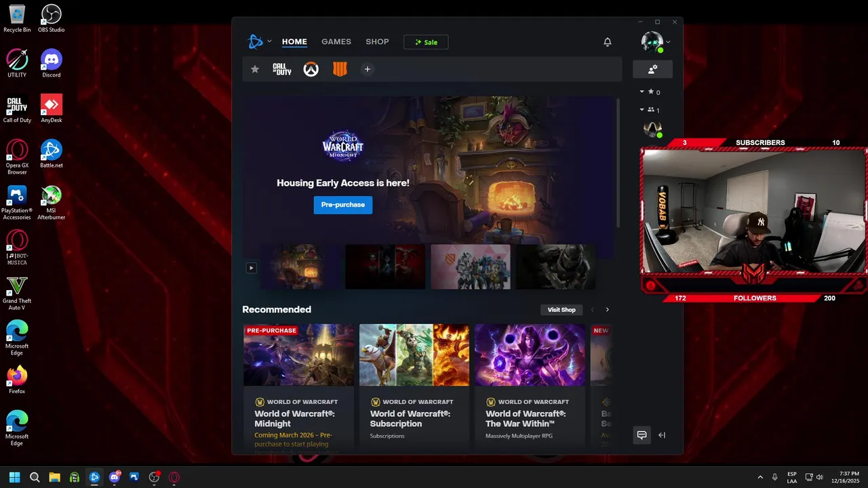This screenshot has height=488, width=868.
Task: Open the Battle.net logo dropdown menu
Action: pyautogui.click(x=260, y=42)
